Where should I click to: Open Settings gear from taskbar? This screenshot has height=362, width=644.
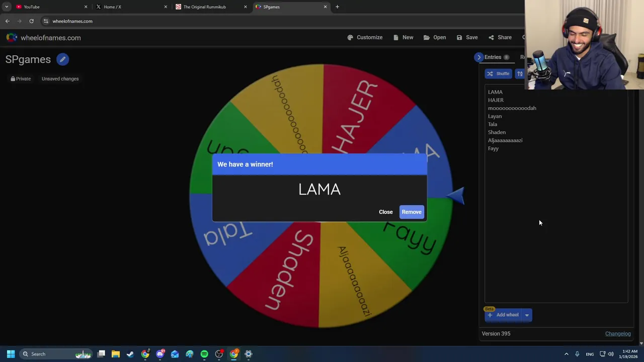point(248,354)
